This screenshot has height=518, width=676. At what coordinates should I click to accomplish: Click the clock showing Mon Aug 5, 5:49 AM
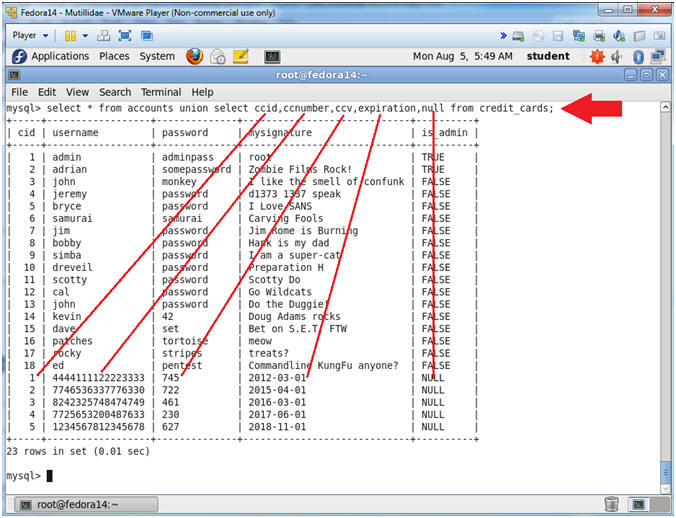click(463, 56)
